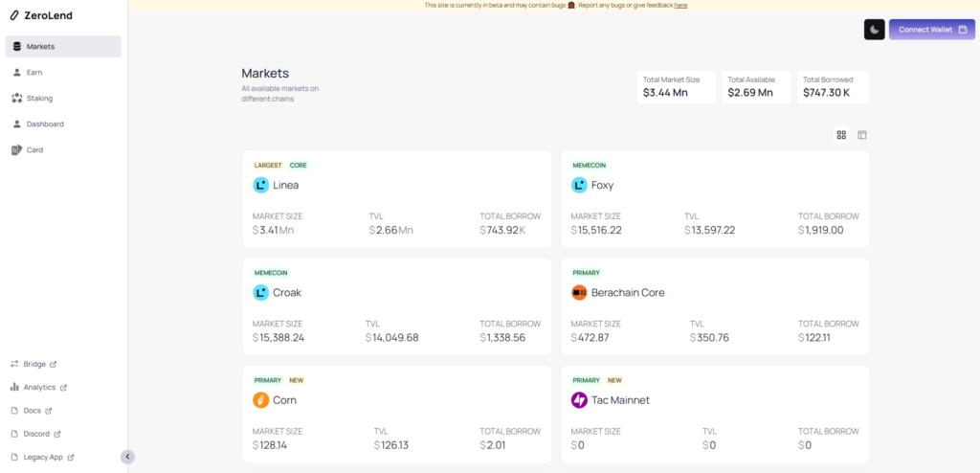The width and height of the screenshot is (980, 473).
Task: Switch to table view layout
Action: tap(862, 135)
